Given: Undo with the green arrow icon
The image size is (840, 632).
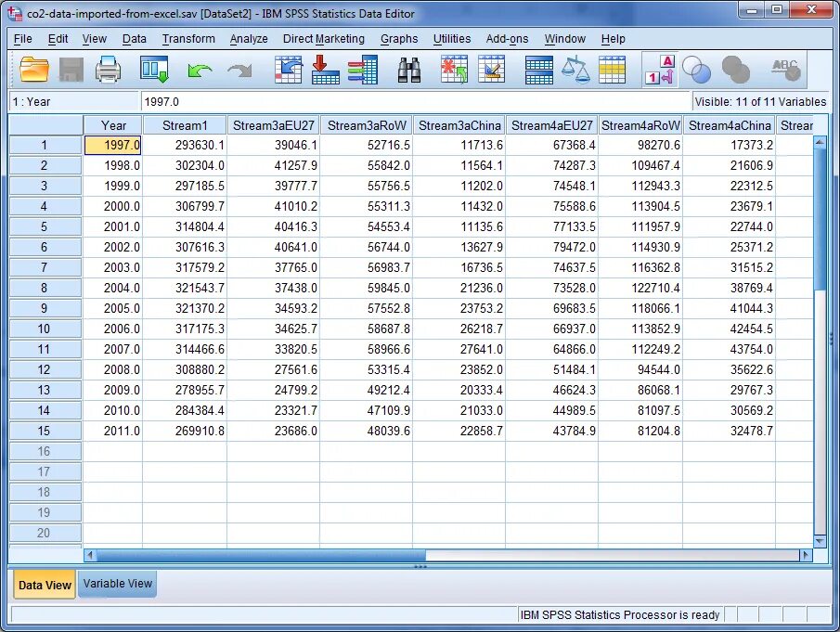Looking at the screenshot, I should tap(200, 71).
